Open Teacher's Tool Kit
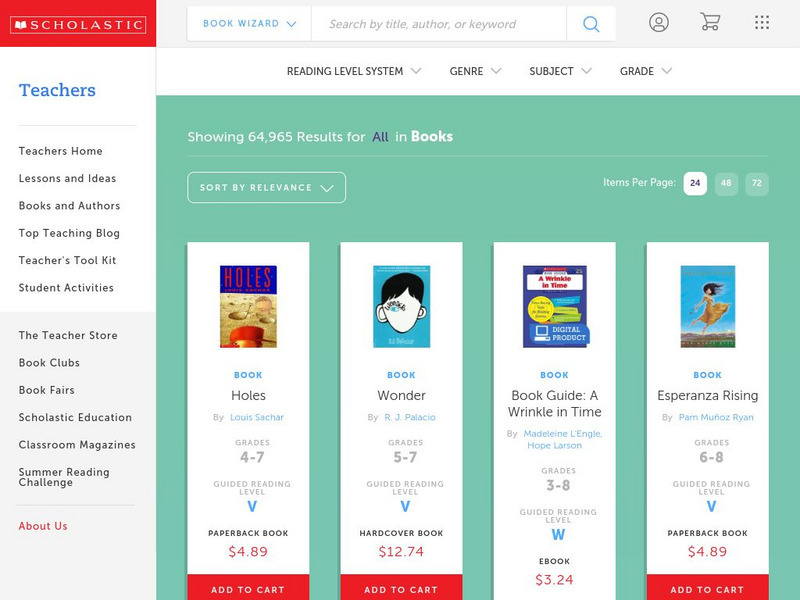Viewport: 800px width, 600px height. [x=67, y=260]
